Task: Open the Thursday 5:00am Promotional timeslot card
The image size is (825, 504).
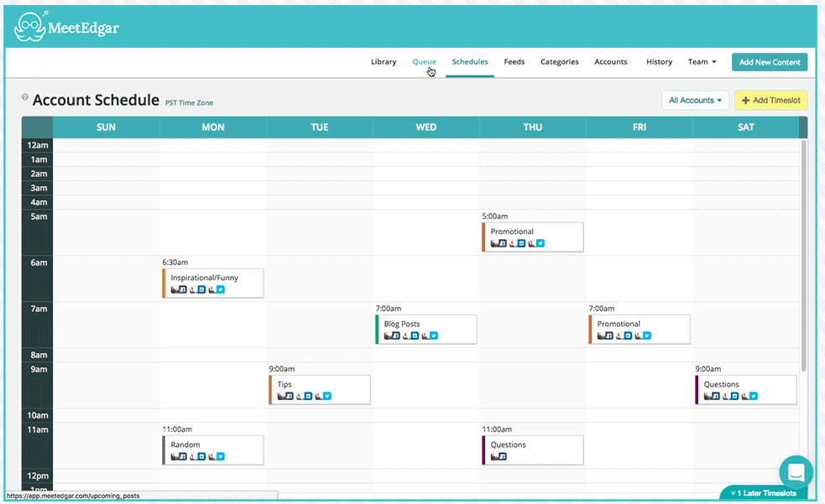Action: click(x=532, y=237)
